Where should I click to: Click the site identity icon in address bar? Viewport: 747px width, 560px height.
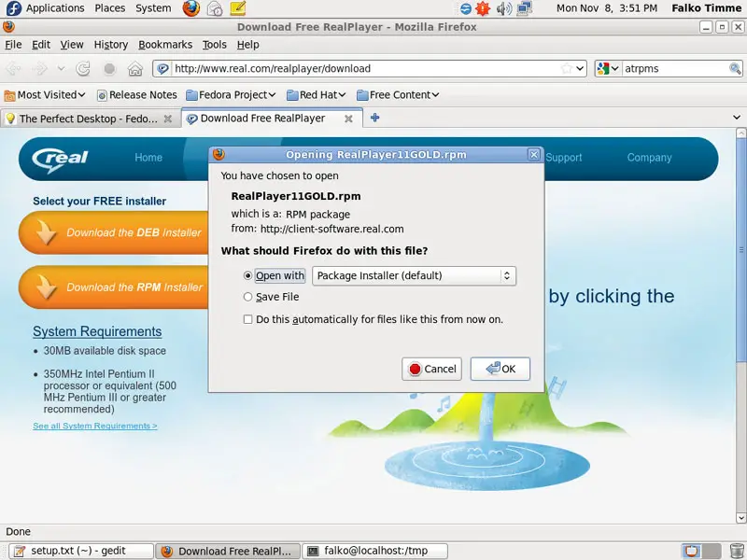tap(162, 68)
